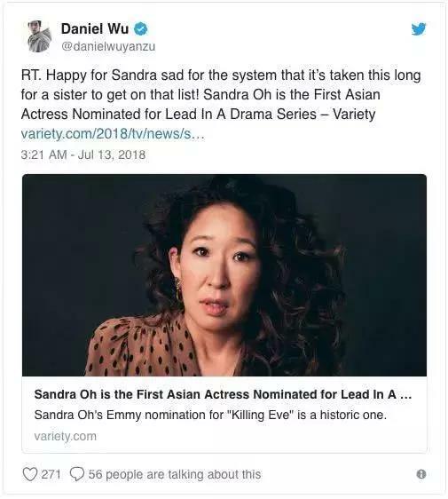Open the variety.com/2018/tv/news link
The image size is (448, 499).
113,134
